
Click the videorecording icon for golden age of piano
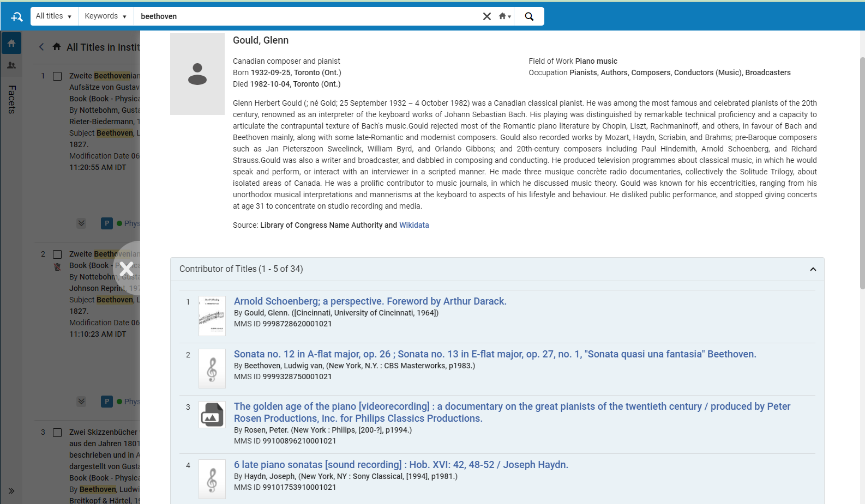(212, 415)
